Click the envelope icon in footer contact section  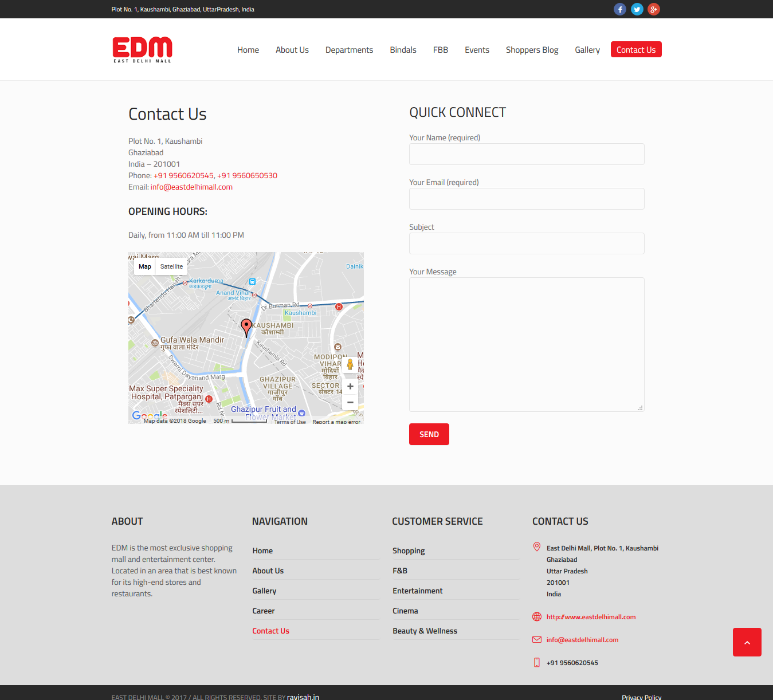pyautogui.click(x=536, y=639)
